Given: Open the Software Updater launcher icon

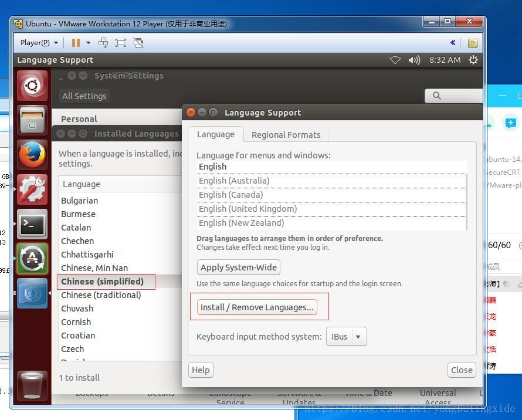Looking at the screenshot, I should 32,259.
